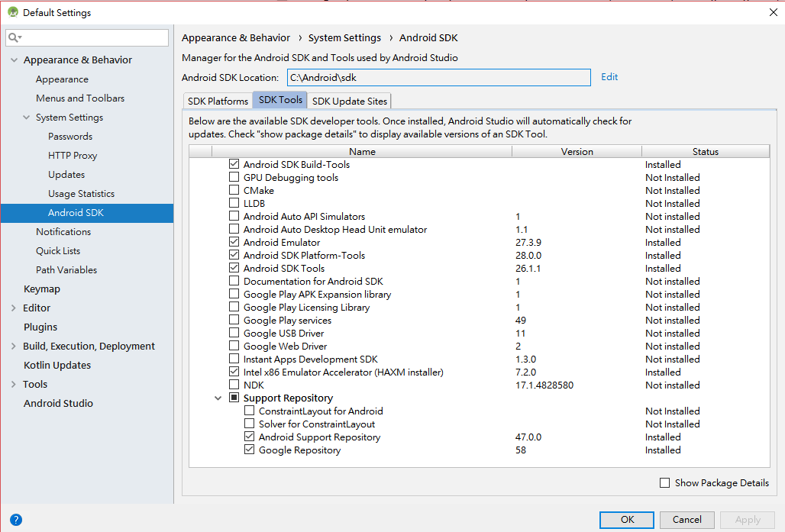
Task: Select Plugins in the settings tree
Action: (40, 327)
